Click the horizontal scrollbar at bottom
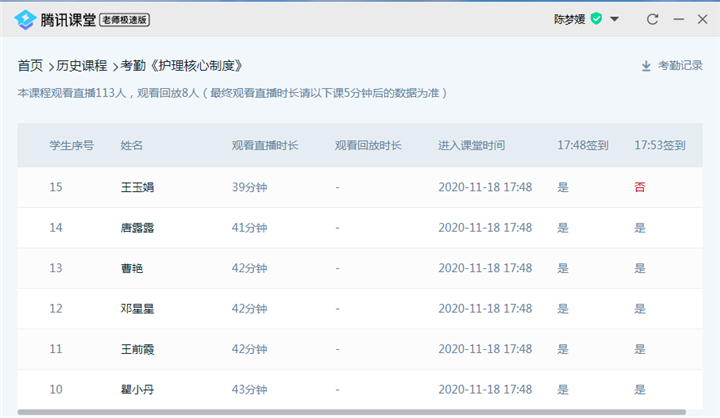This screenshot has width=720, height=418. click(x=352, y=412)
